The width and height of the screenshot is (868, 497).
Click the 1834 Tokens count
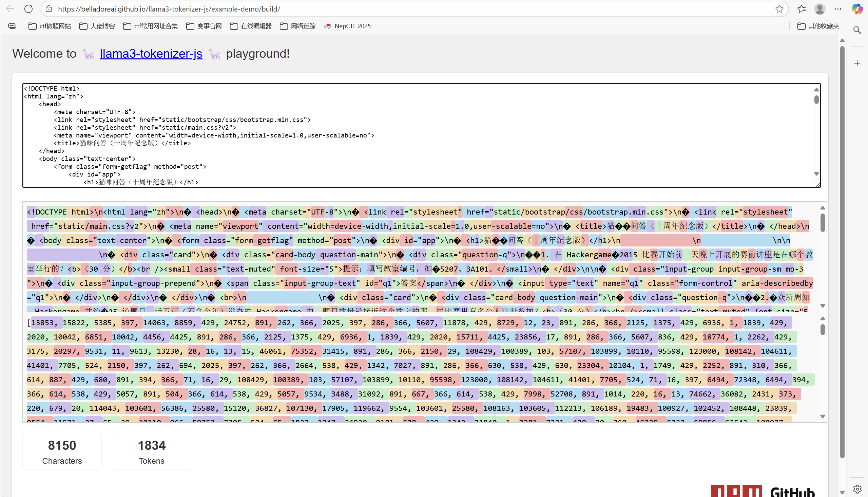[152, 452]
